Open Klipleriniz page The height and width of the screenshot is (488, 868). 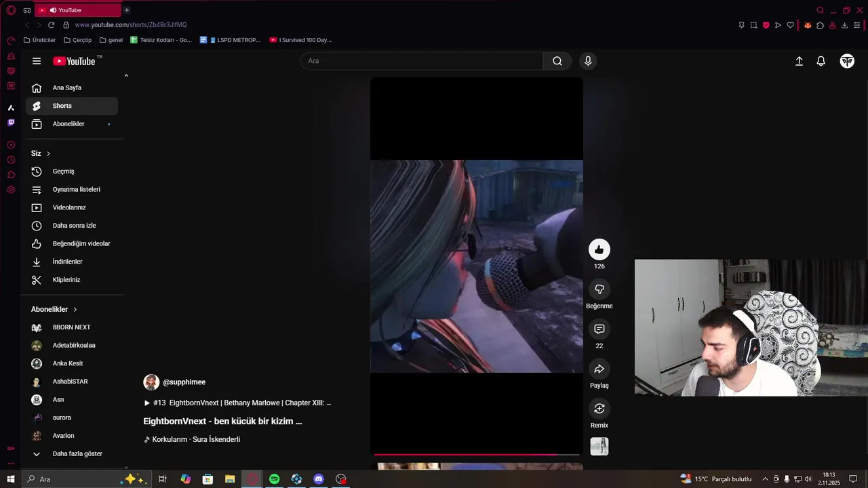(x=72, y=280)
